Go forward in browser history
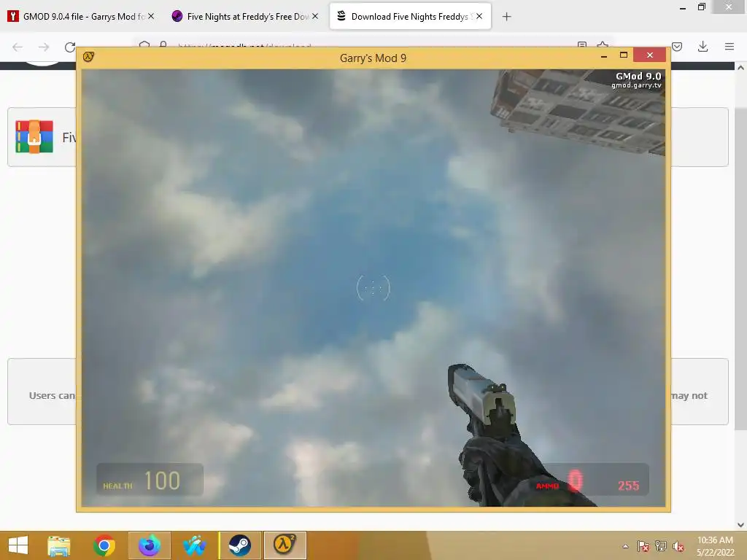This screenshot has height=560, width=747. [44, 47]
